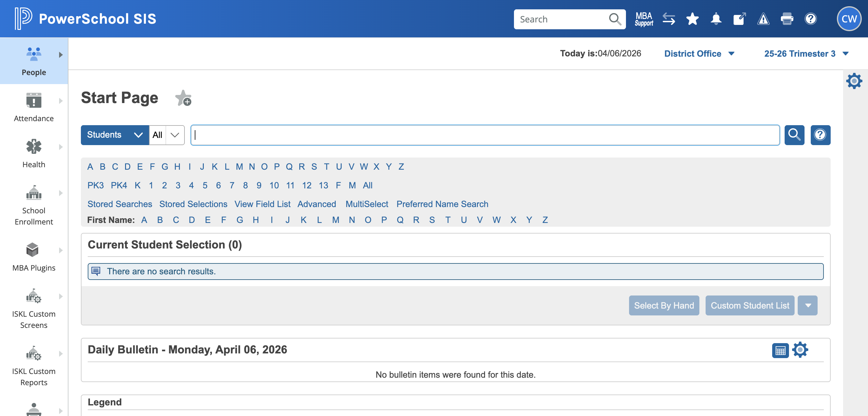Click the favorites star in header

point(692,19)
